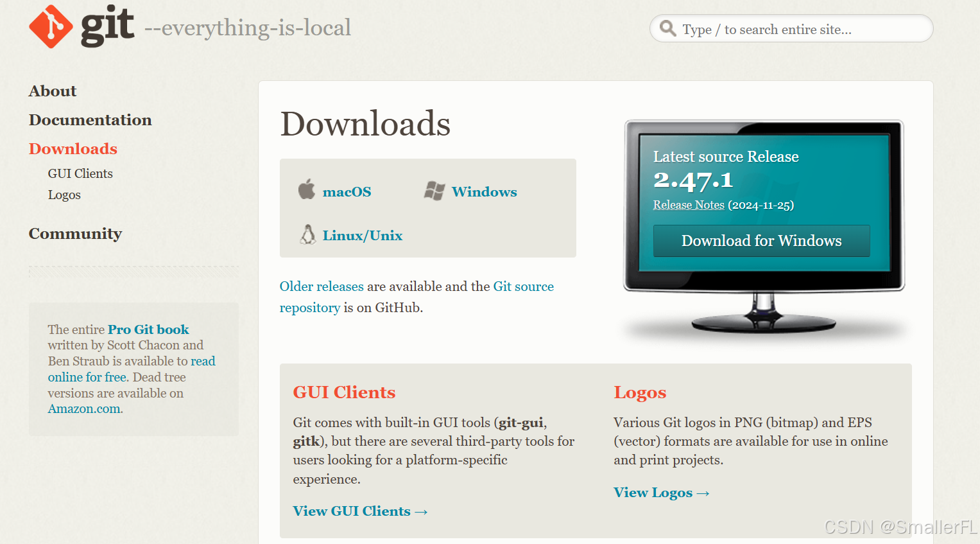The height and width of the screenshot is (544, 980).
Task: Open the Linux/Unix download link
Action: (363, 236)
